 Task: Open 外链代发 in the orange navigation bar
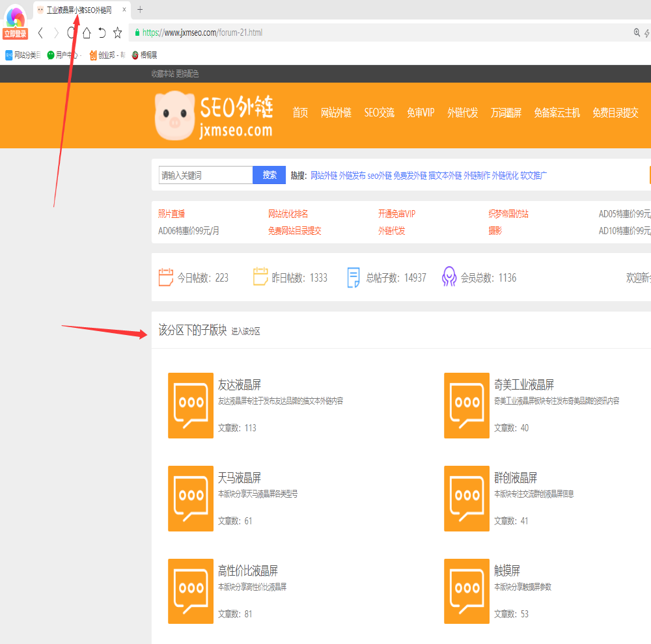click(463, 113)
